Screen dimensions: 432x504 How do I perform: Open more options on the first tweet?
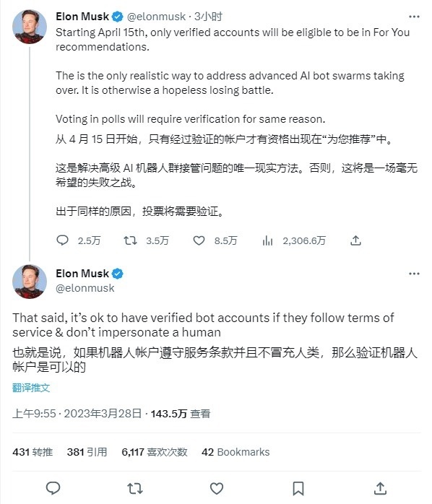click(x=414, y=17)
